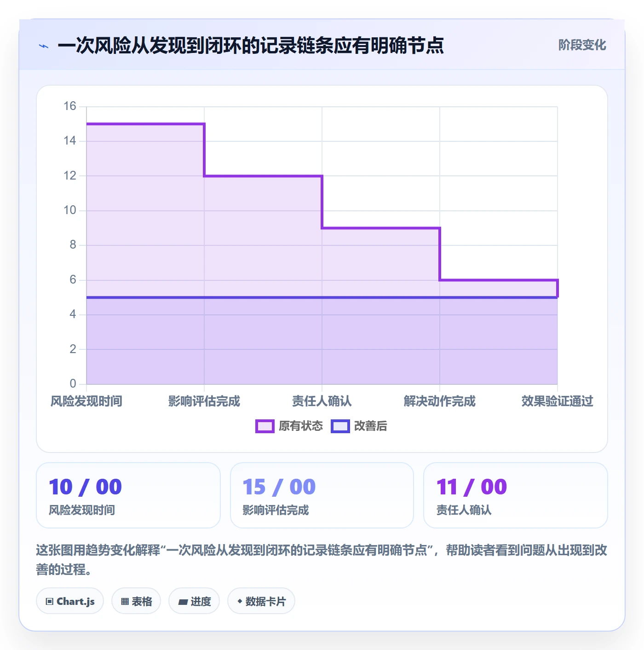Screen dimensions: 644x650
Task: Click the lightning icon beside the title
Action: [x=44, y=46]
